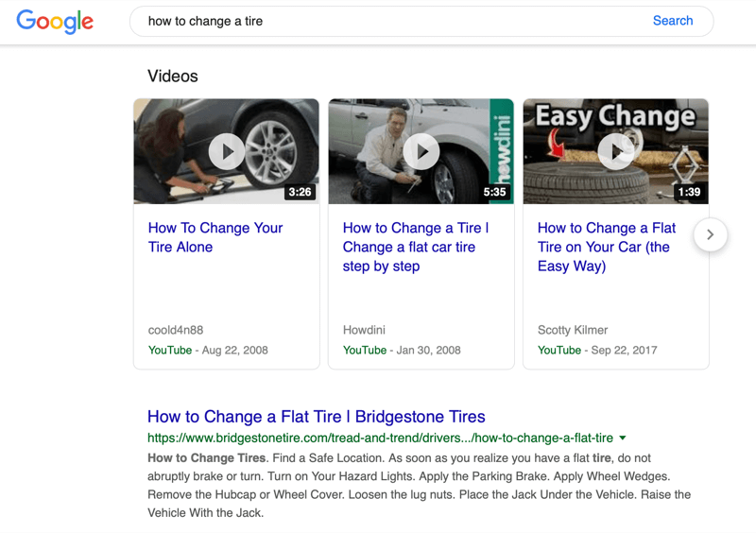Open 'How to Change a Flat Tire on Your Car (the Easy Way)' link
The image size is (756, 533).
click(x=607, y=247)
